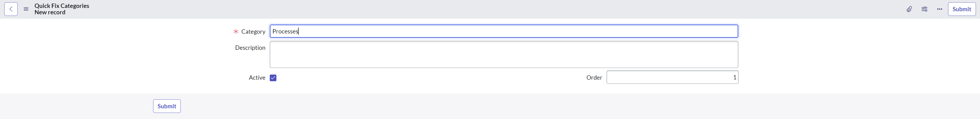The width and height of the screenshot is (980, 119).
Task: Open the personalize form sliders icon
Action: pos(924,9)
